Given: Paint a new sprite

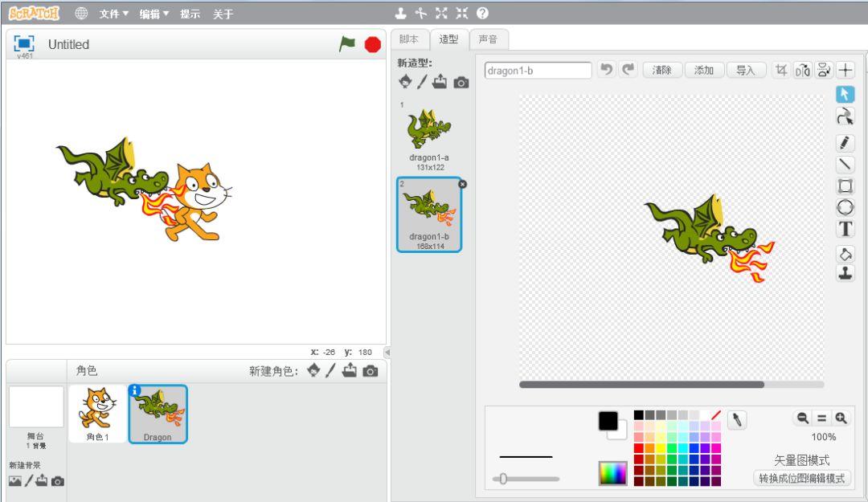Looking at the screenshot, I should (330, 370).
